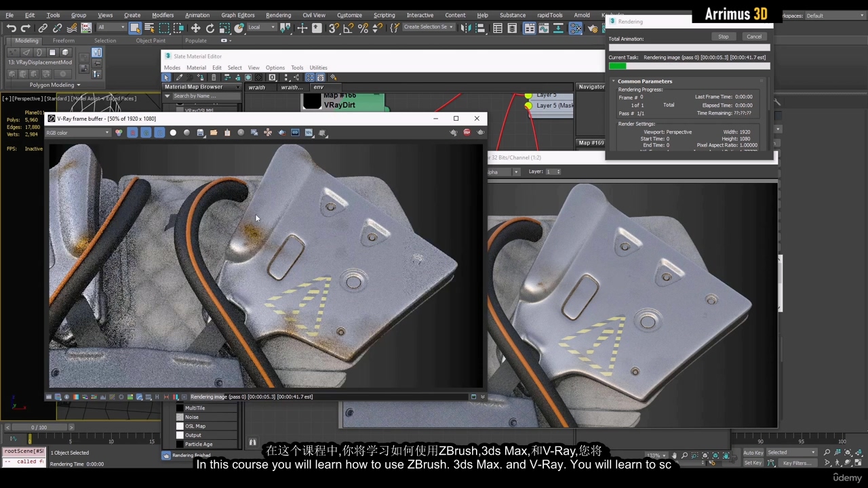Image resolution: width=868 pixels, height=488 pixels.
Task: Open the All selection filter dropdown
Action: [x=112, y=28]
